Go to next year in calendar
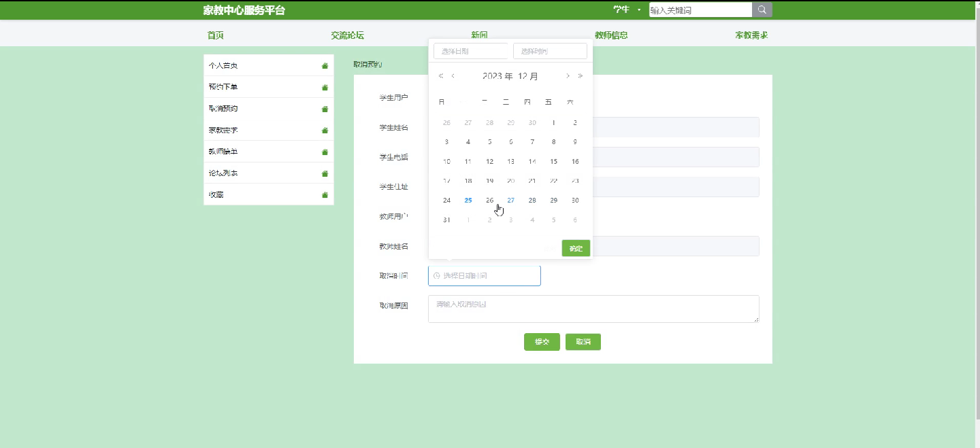This screenshot has height=448, width=980. (x=581, y=76)
